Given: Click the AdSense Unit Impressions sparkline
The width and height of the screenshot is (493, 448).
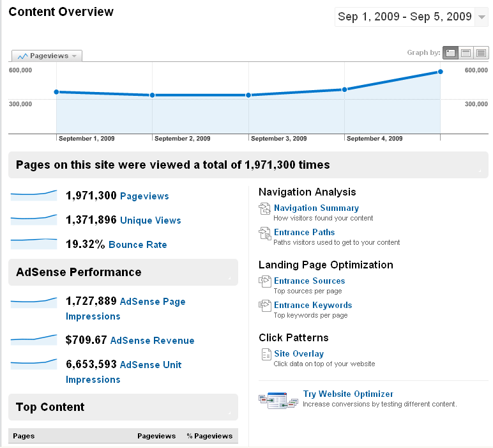Looking at the screenshot, I should (x=34, y=364).
